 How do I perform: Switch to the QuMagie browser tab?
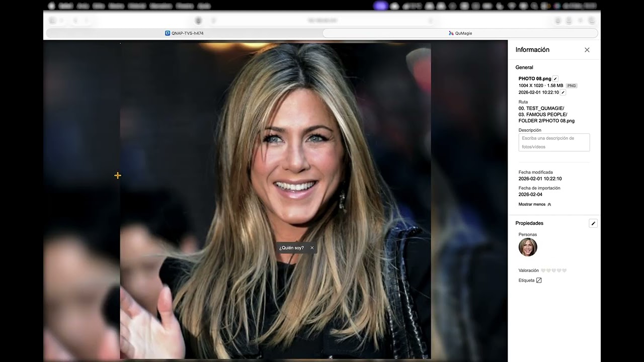tap(460, 33)
